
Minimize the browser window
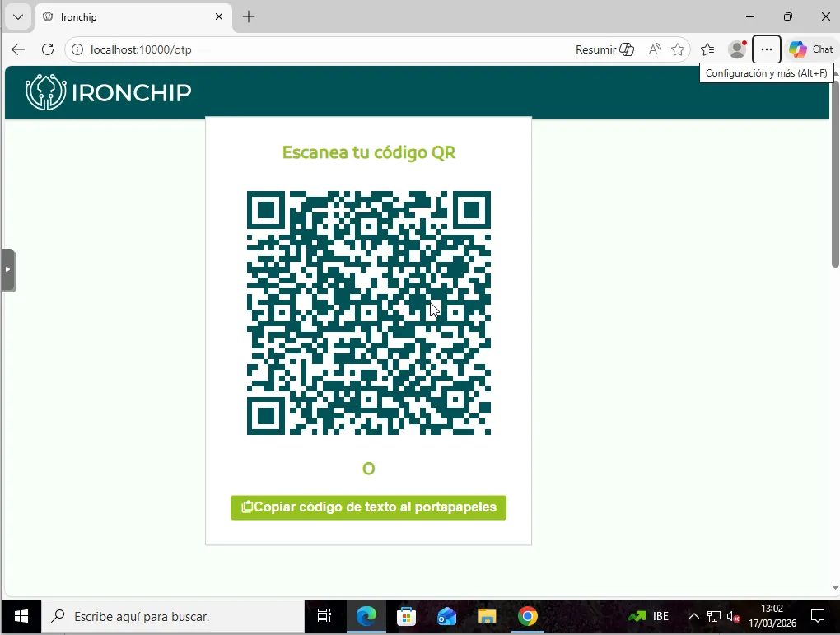pyautogui.click(x=750, y=16)
